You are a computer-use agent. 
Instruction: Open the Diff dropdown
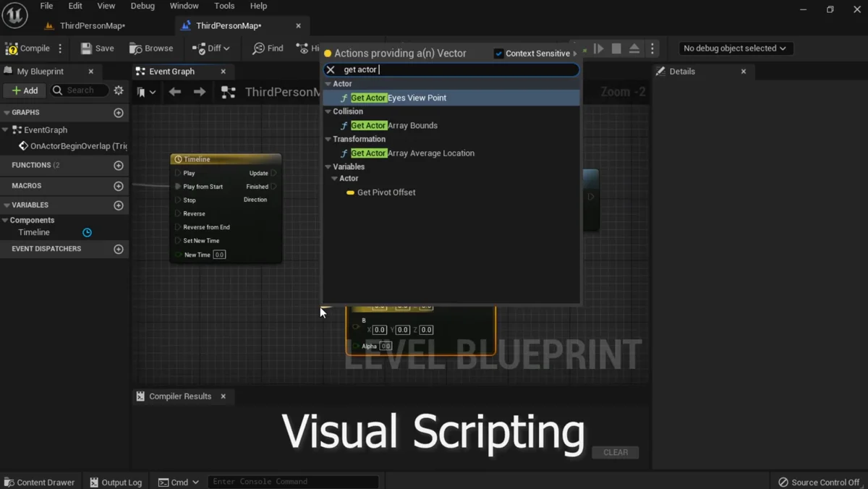click(x=211, y=48)
